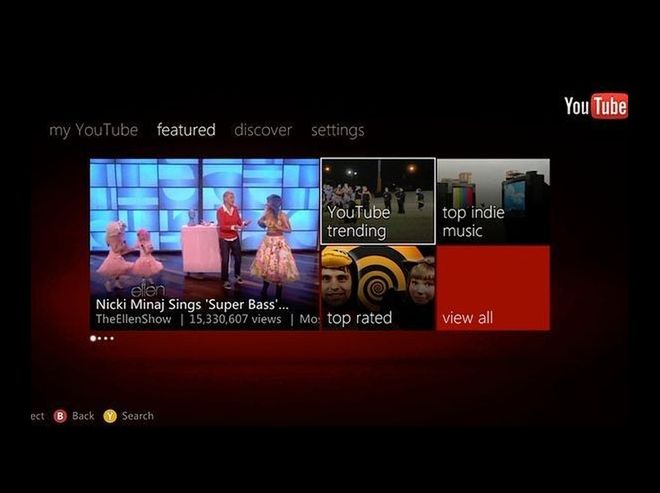Viewport: 660px width, 493px height.
Task: Select the first page indicator dot
Action: pos(93,338)
